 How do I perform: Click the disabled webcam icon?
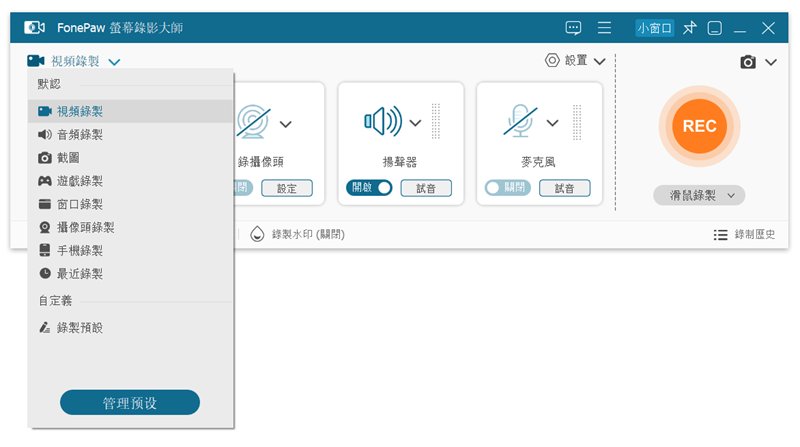254,121
